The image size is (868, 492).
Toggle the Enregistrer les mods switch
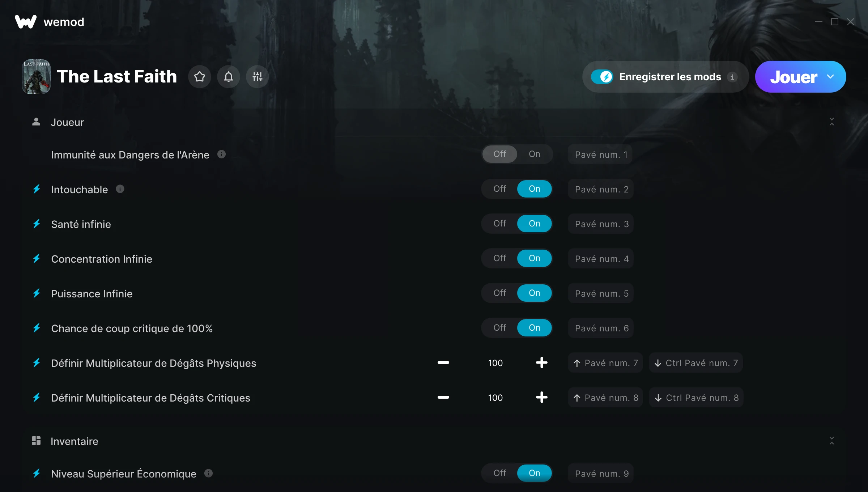click(602, 77)
